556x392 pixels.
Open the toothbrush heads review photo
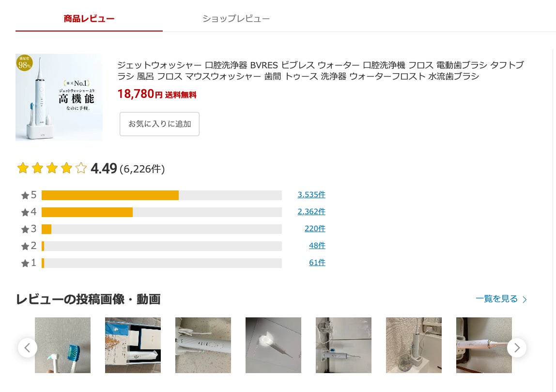pyautogui.click(x=62, y=345)
